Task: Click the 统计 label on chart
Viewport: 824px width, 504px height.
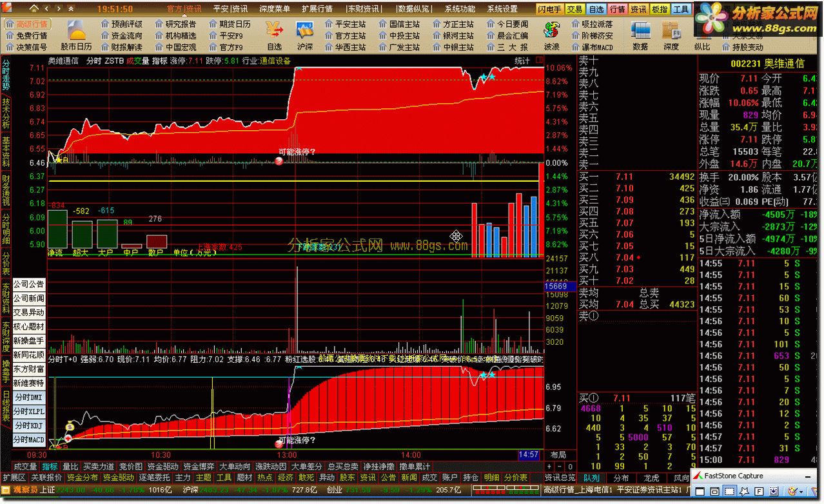Action: 522,61
